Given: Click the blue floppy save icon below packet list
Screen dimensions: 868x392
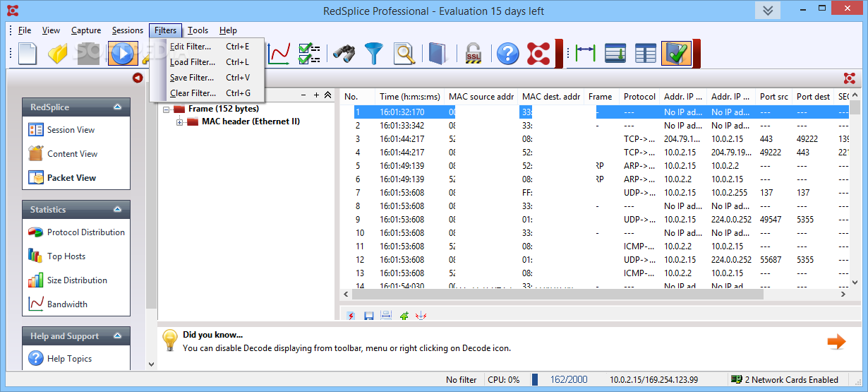Looking at the screenshot, I should 368,316.
